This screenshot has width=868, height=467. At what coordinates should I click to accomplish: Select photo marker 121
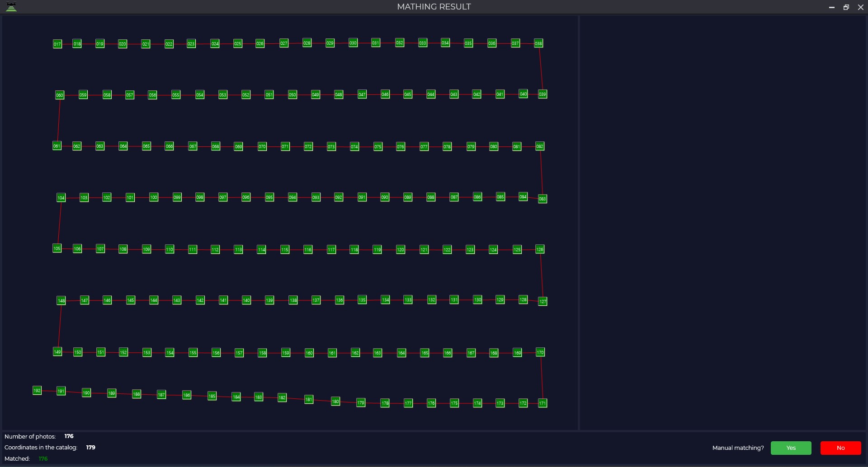[x=424, y=249]
